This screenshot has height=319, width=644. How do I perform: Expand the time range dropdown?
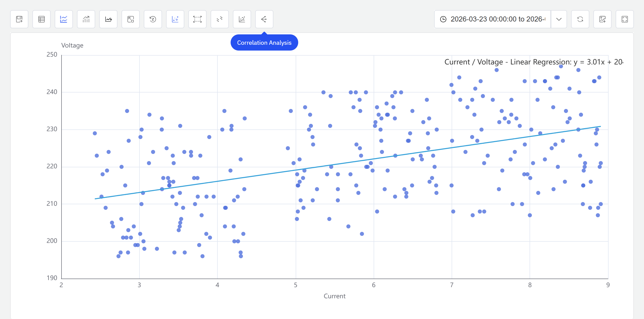[559, 19]
